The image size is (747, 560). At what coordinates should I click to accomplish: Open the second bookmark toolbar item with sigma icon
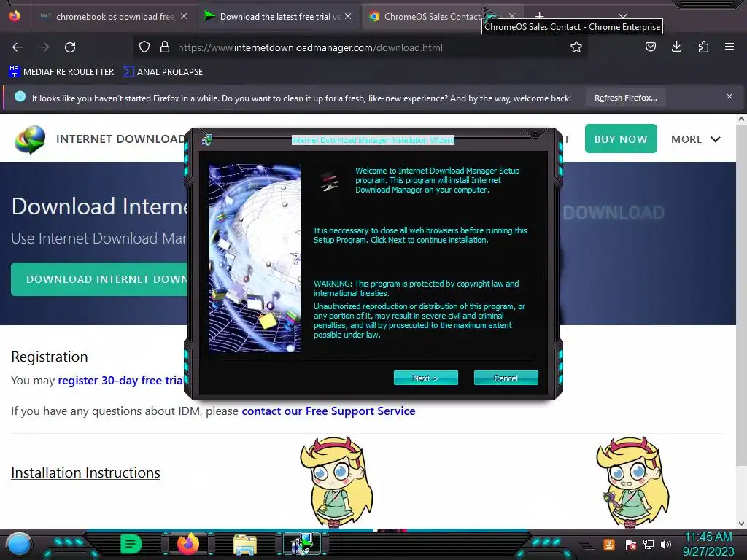pos(163,72)
